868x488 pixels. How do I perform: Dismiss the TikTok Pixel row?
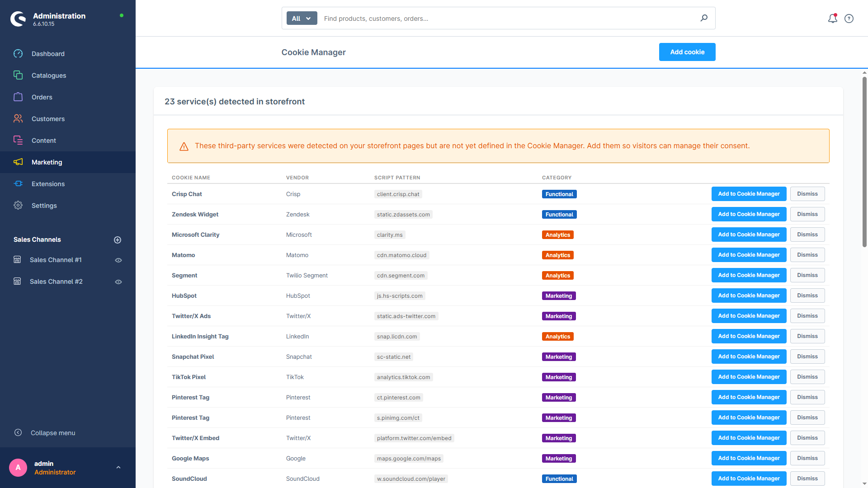point(807,377)
